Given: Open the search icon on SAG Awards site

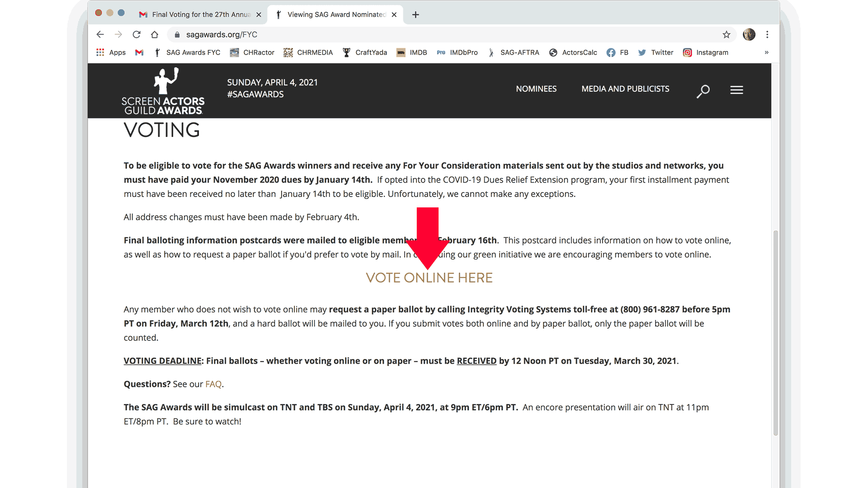Looking at the screenshot, I should click(703, 90).
